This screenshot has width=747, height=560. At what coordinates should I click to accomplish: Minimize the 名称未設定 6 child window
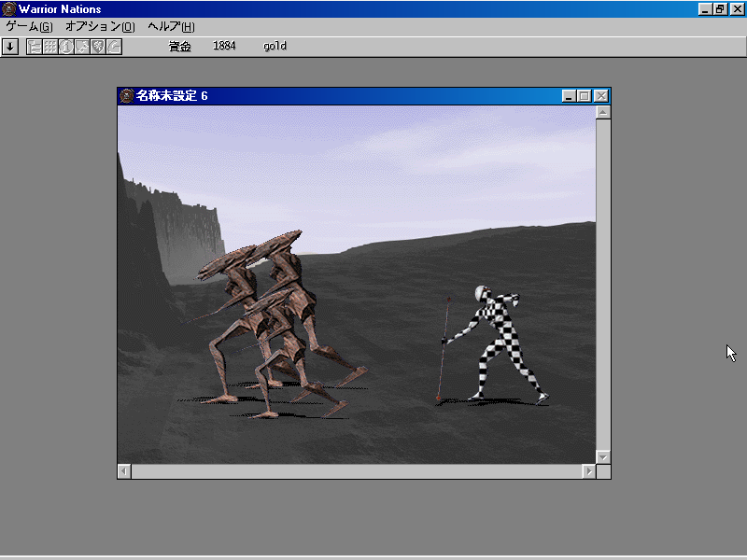tap(569, 96)
